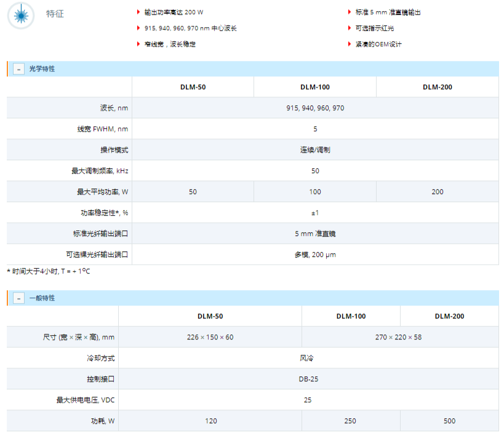This screenshot has width=504, height=438.
Task: Click the 功耗, W row label
Action: click(x=103, y=421)
